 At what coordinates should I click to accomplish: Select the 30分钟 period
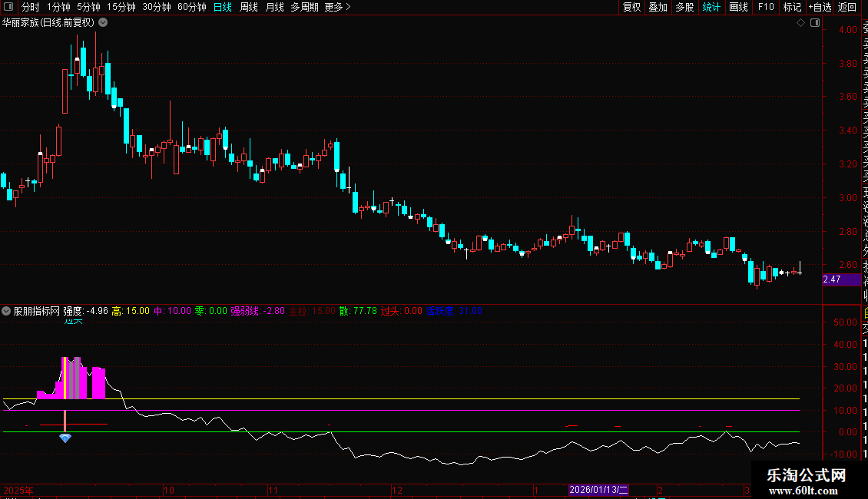(157, 7)
